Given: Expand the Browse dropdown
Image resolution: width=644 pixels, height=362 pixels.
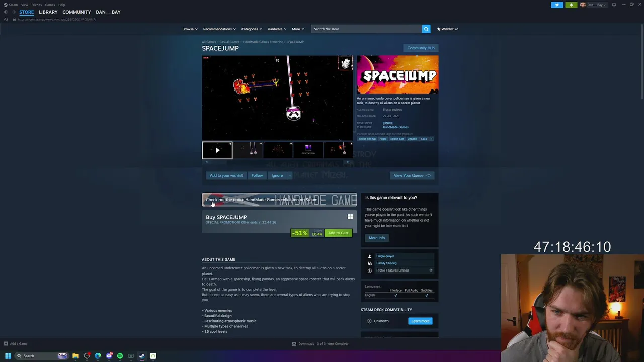Looking at the screenshot, I should 190,29.
